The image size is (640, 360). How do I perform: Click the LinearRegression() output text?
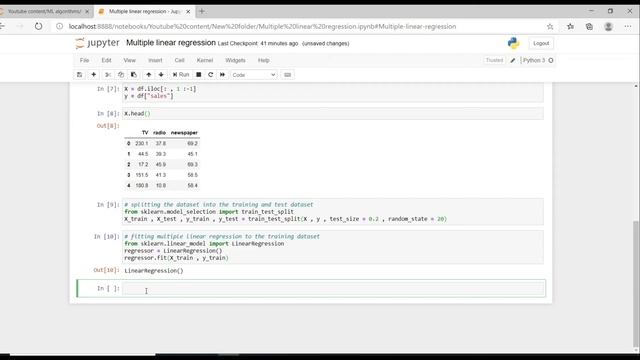(154, 271)
